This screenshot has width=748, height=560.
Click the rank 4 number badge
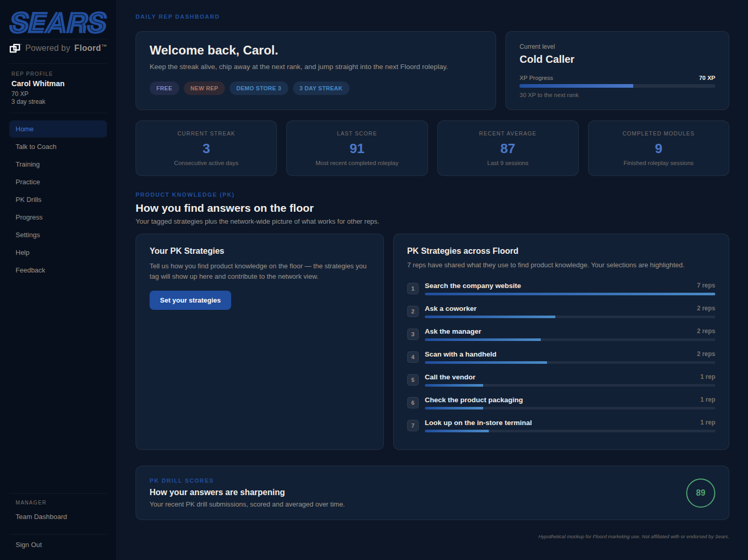[x=413, y=357]
